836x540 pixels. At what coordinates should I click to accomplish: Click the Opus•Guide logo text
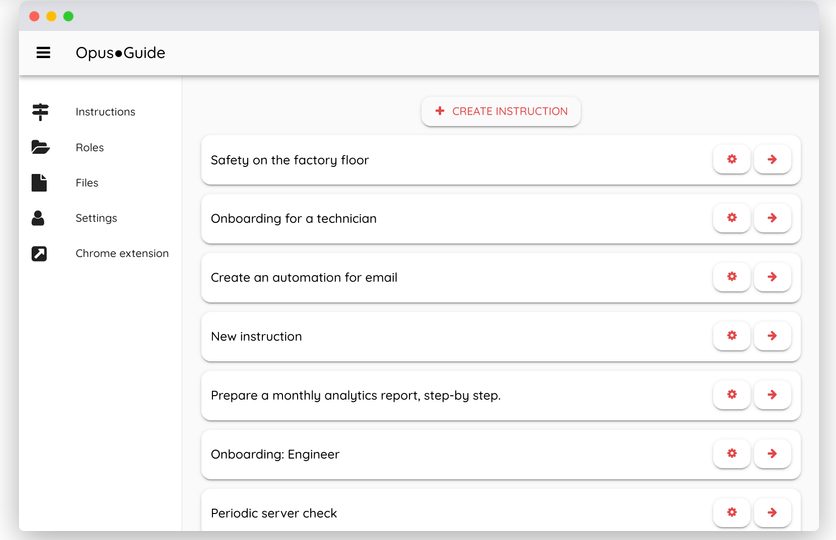120,53
